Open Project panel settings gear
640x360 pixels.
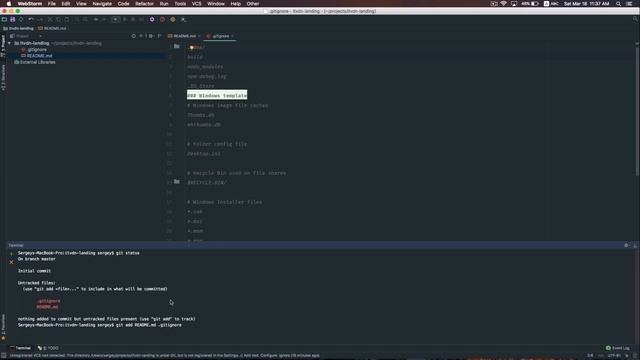(151, 36)
